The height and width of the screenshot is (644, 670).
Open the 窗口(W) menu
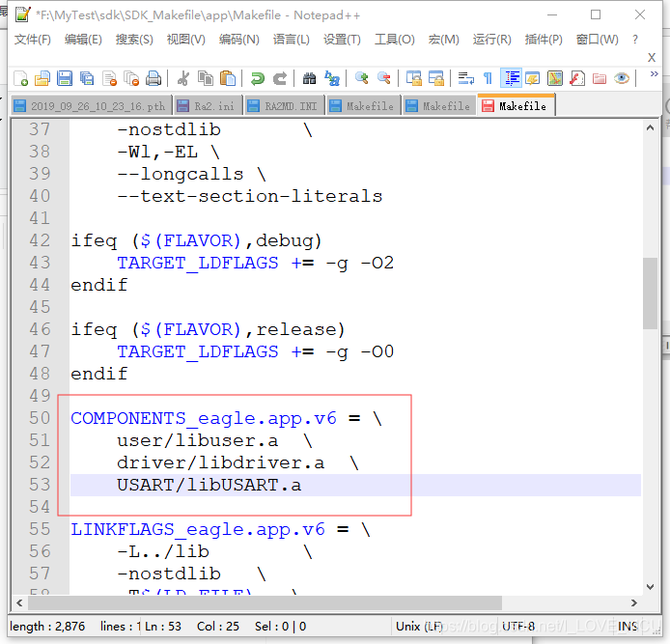tap(597, 40)
